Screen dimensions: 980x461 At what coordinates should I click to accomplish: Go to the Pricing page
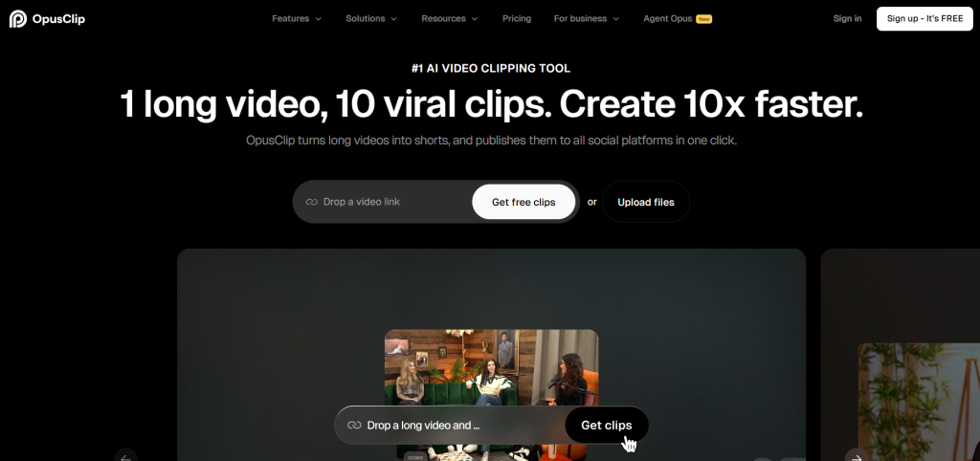[517, 18]
